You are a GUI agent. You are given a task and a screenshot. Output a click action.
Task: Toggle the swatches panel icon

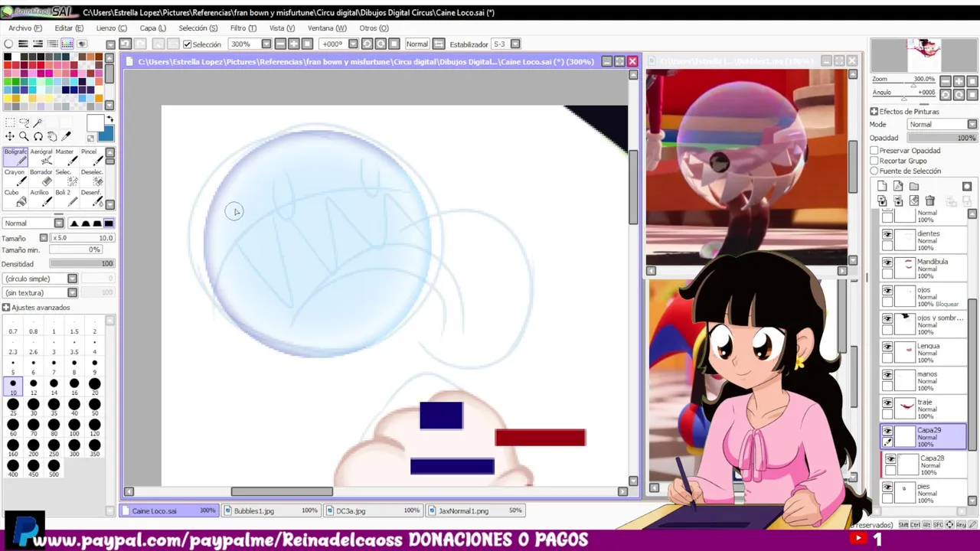pyautogui.click(x=67, y=44)
